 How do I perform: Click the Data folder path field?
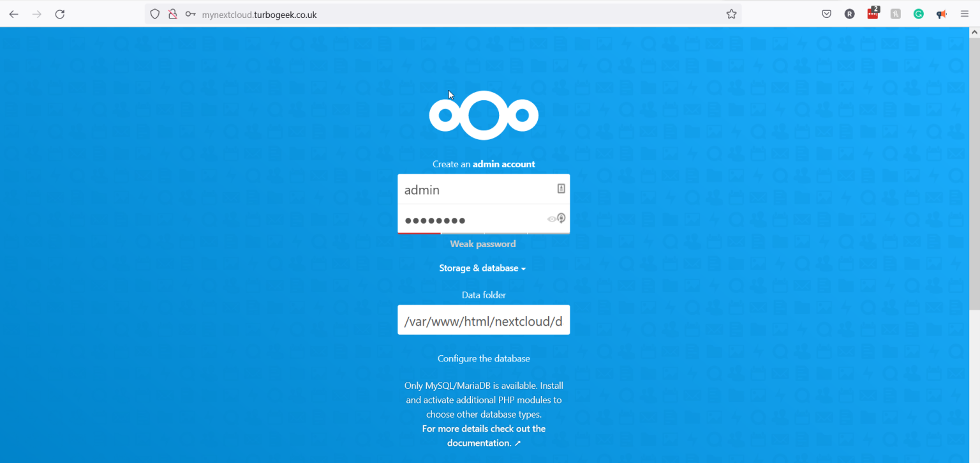click(x=483, y=321)
